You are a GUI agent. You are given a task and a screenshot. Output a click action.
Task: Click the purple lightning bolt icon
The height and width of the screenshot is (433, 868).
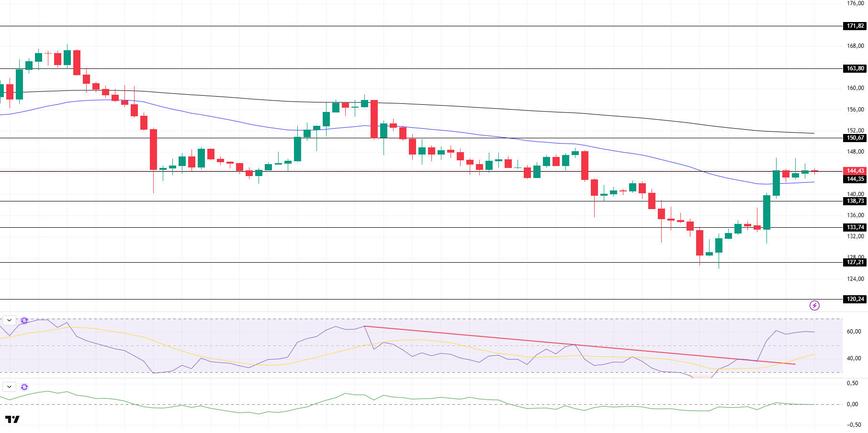(x=814, y=305)
